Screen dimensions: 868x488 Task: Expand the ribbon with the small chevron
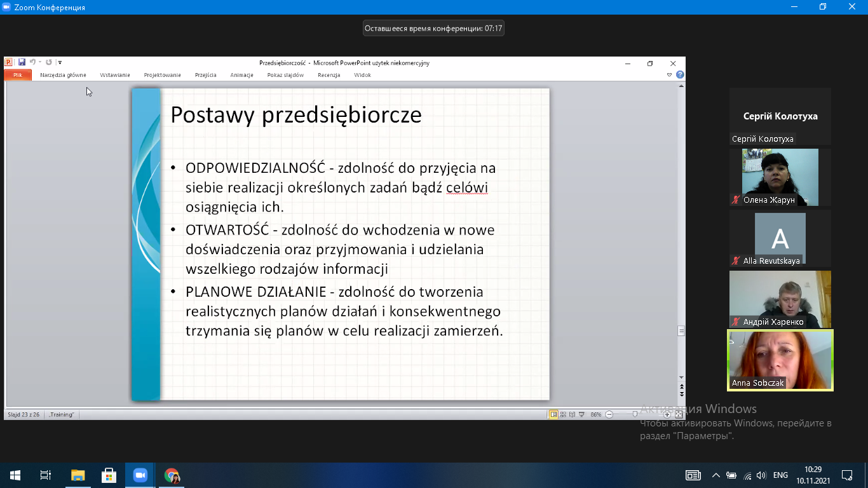point(670,75)
